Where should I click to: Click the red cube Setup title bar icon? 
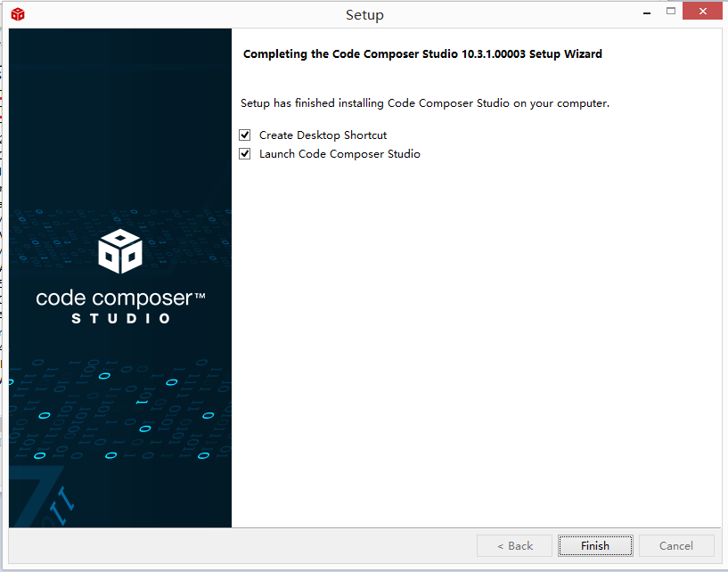coord(18,14)
